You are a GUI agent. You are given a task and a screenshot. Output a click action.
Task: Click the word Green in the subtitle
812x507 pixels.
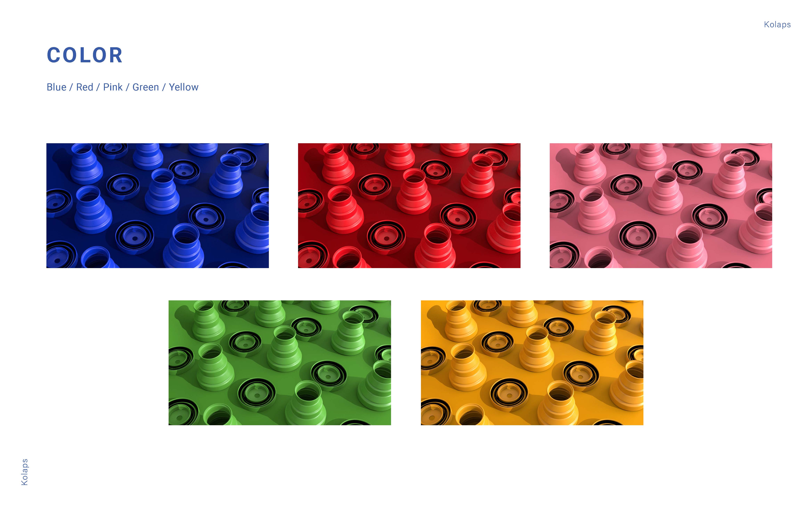click(x=146, y=87)
